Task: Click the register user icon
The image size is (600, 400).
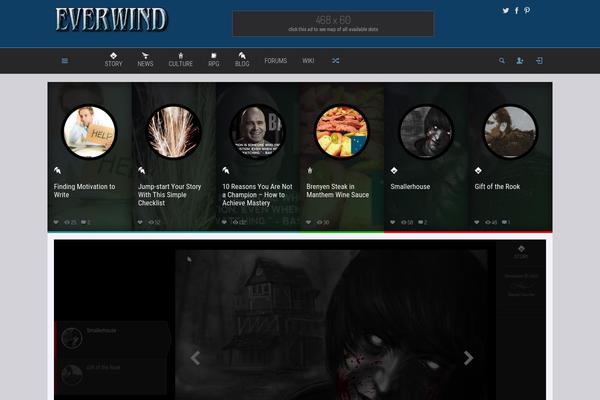Action: point(520,60)
